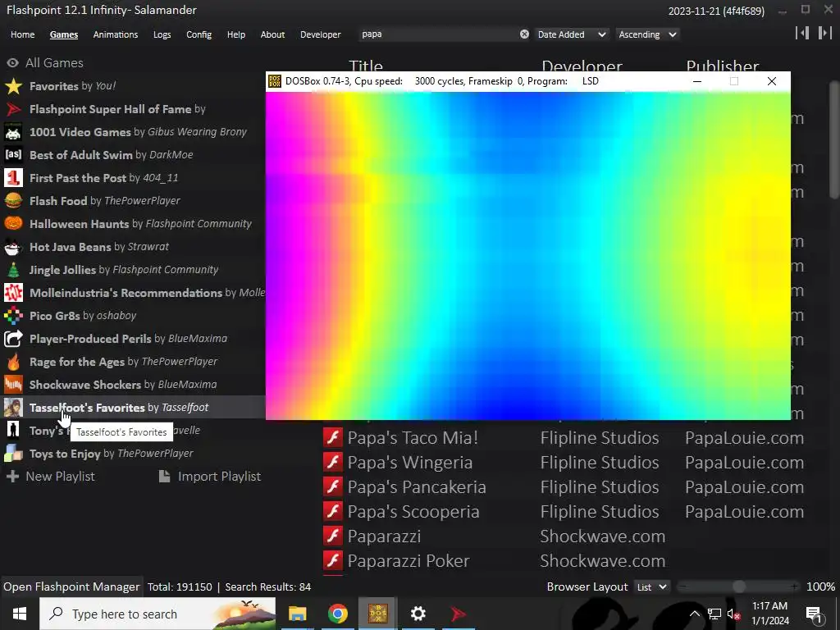840x630 pixels.
Task: Toggle the right sidebar icon
Action: [x=824, y=33]
